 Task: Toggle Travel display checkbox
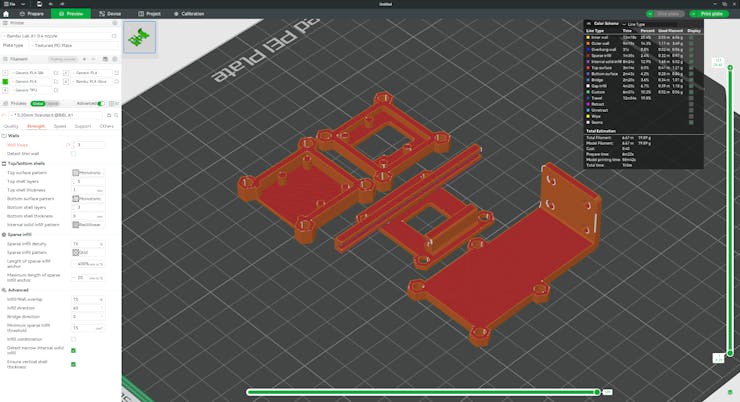(691, 98)
